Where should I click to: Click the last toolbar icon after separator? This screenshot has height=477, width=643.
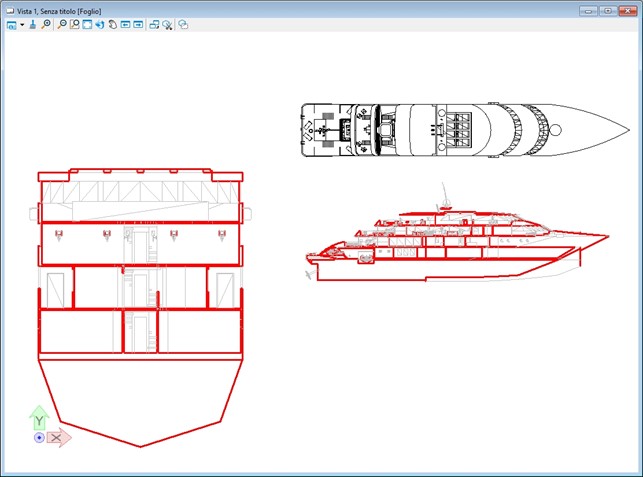coord(184,24)
